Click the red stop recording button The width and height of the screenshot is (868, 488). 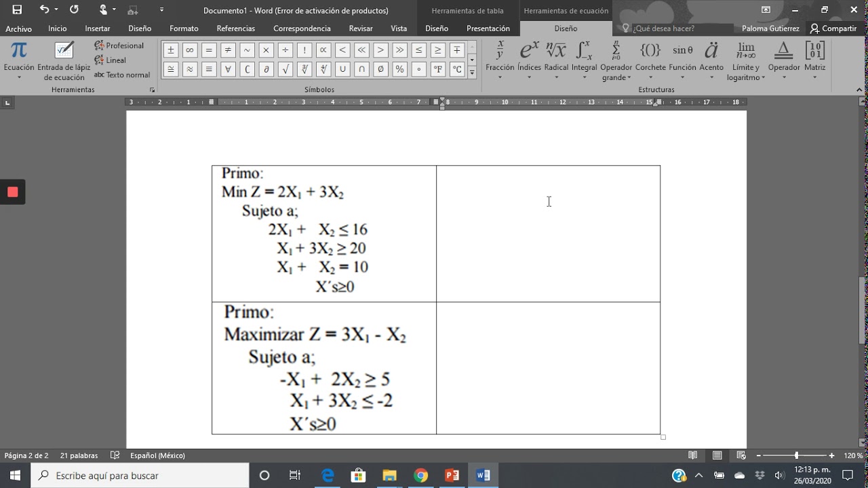[12, 192]
